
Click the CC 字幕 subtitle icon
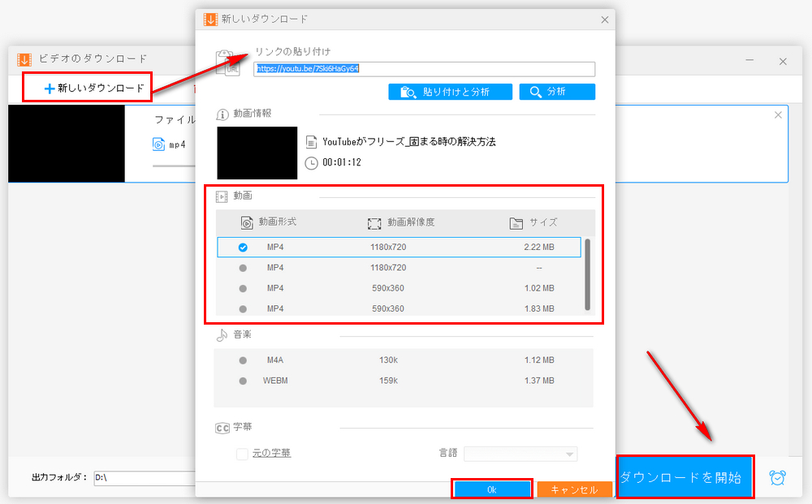(x=222, y=426)
